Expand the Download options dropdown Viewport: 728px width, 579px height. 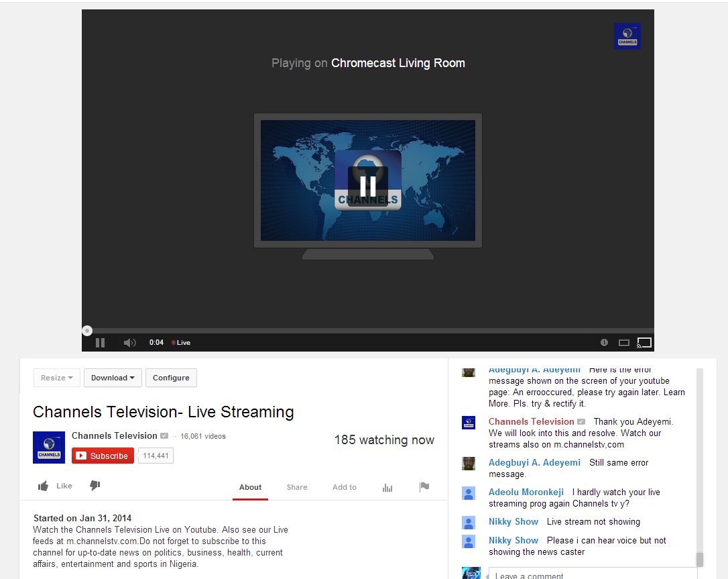click(x=113, y=377)
